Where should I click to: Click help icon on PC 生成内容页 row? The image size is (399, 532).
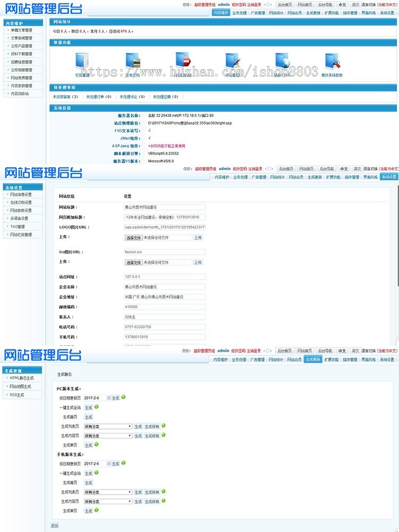point(163,435)
